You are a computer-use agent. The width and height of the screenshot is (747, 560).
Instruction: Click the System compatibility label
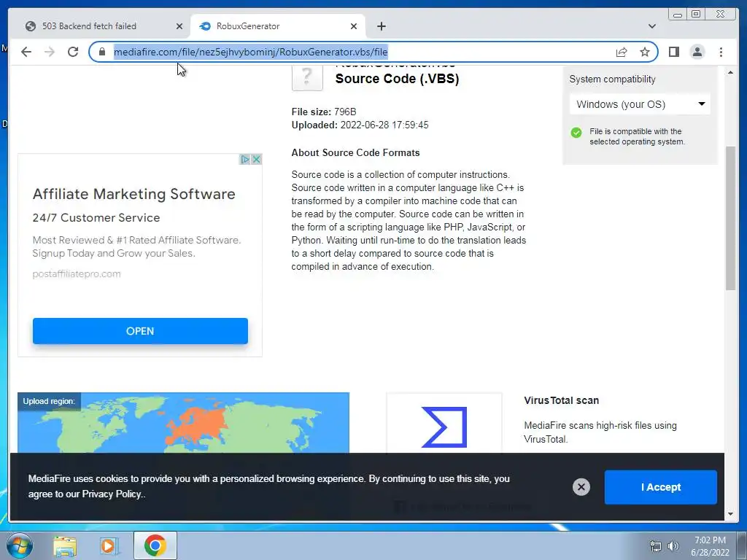[612, 79]
